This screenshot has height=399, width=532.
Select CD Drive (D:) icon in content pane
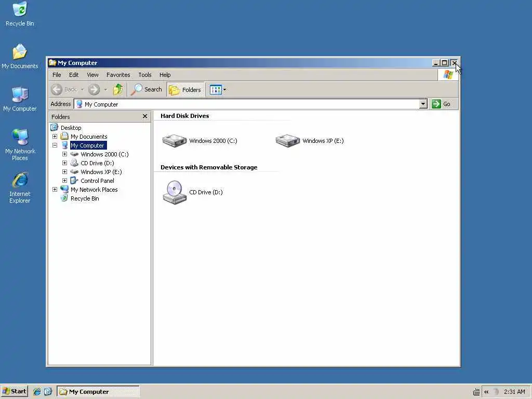tap(175, 192)
